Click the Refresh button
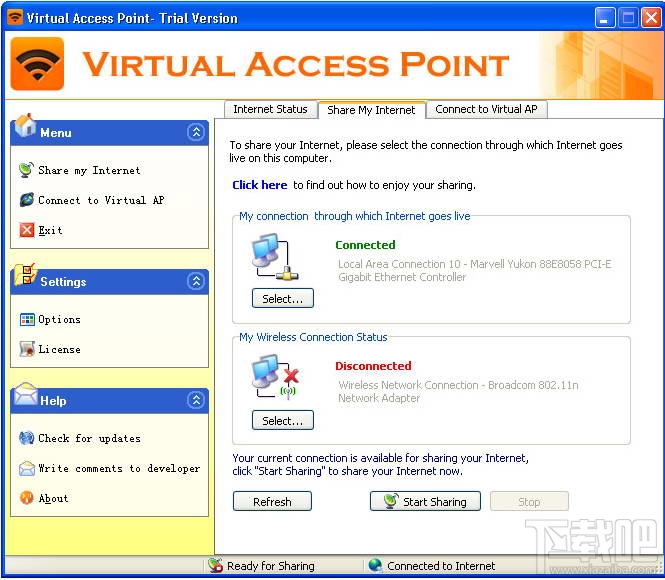The image size is (665, 580). [x=272, y=501]
